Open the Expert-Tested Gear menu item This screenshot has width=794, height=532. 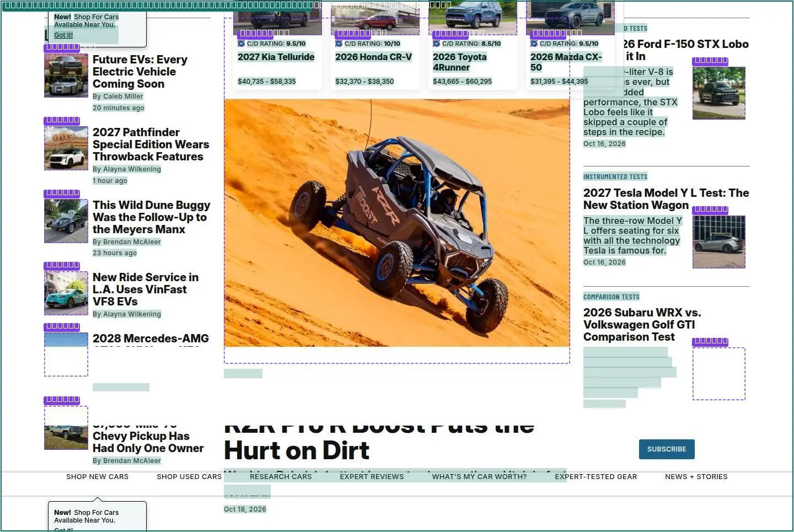tap(596, 477)
